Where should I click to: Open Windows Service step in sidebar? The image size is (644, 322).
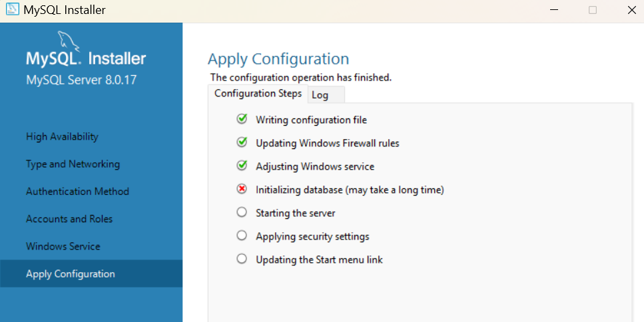click(x=91, y=247)
